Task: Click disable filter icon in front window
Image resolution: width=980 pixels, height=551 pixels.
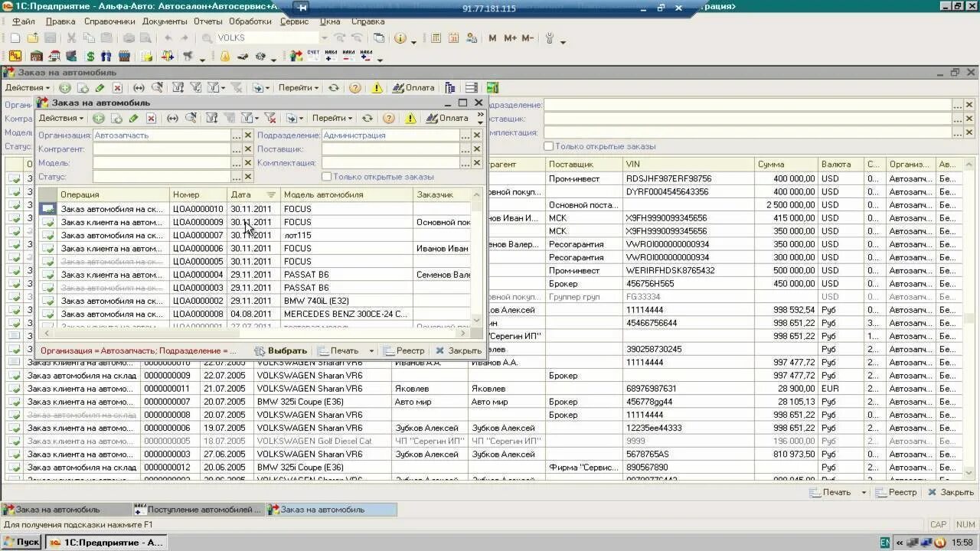Action: click(x=269, y=118)
